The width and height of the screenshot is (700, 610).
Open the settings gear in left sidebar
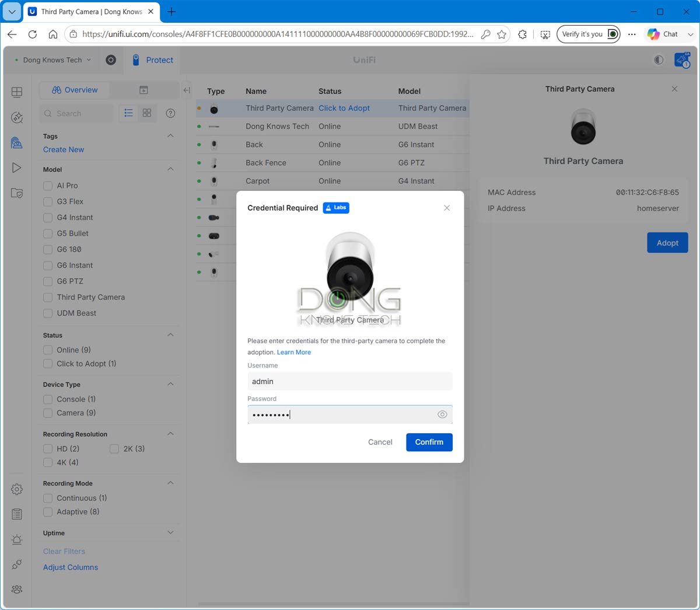[x=17, y=489]
